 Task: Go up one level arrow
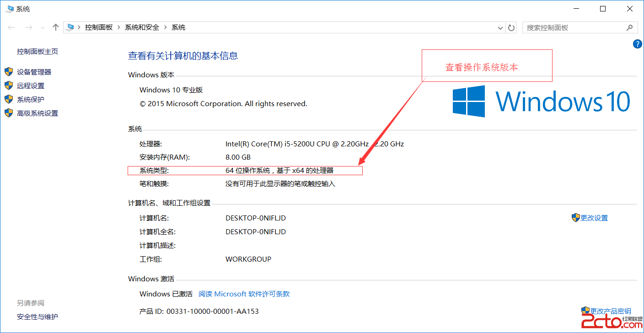pyautogui.click(x=56, y=27)
